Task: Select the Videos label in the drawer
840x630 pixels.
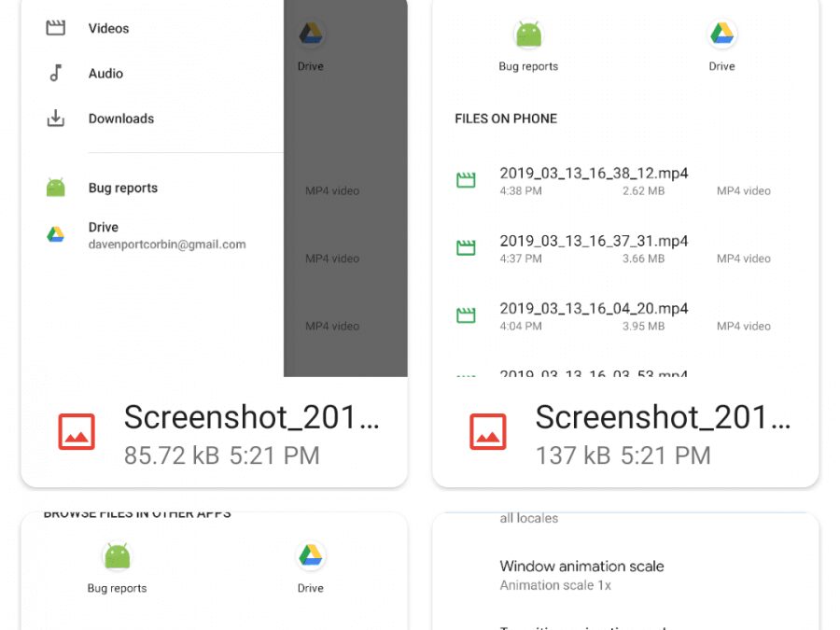Action: (108, 28)
